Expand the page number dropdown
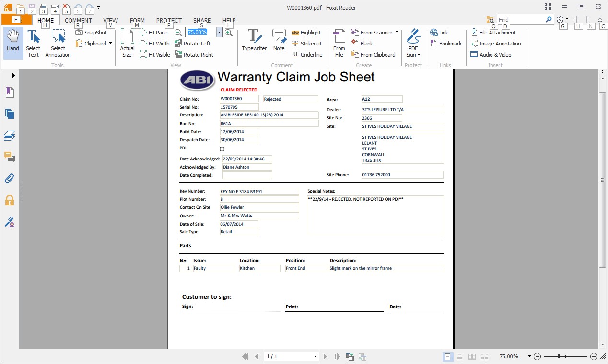Image resolution: width=608 pixels, height=364 pixels. pos(316,357)
